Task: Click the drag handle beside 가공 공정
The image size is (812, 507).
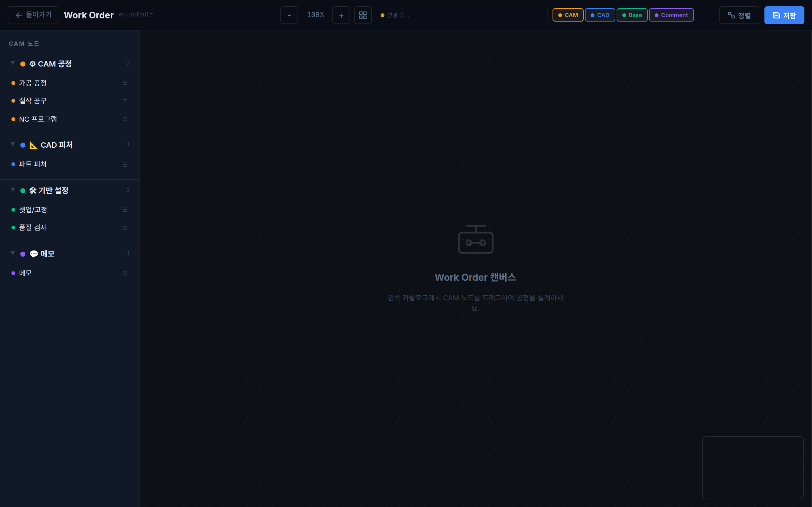Action: [125, 83]
